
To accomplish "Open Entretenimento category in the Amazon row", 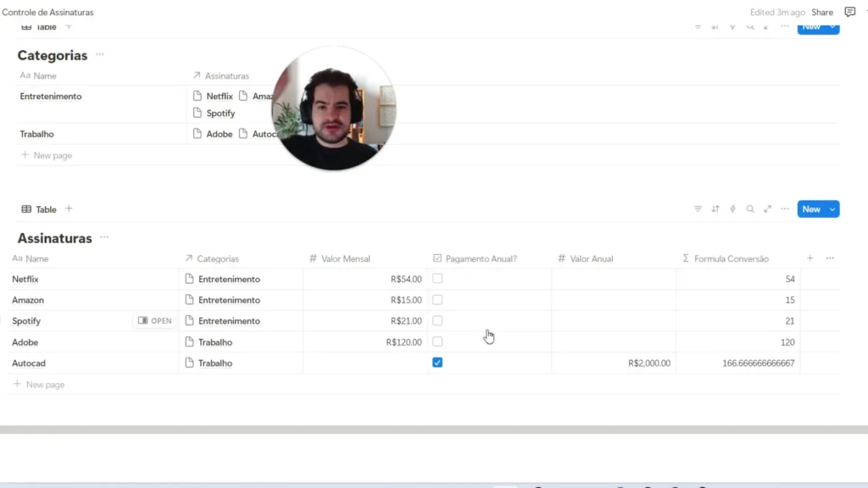I will (x=223, y=300).
